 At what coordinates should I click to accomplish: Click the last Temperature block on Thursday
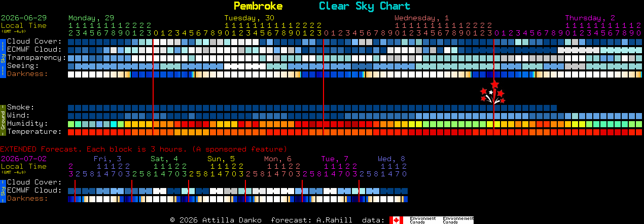click(x=639, y=132)
